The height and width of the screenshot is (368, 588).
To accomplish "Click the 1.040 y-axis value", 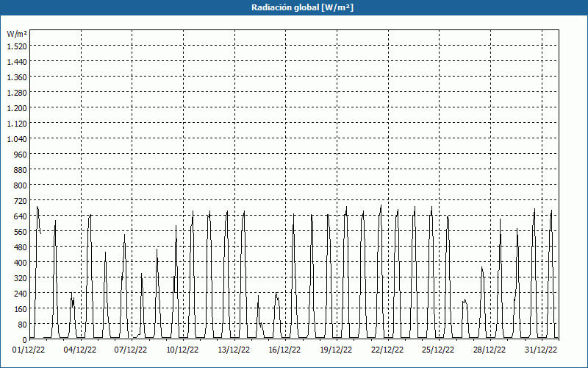I will (x=17, y=139).
